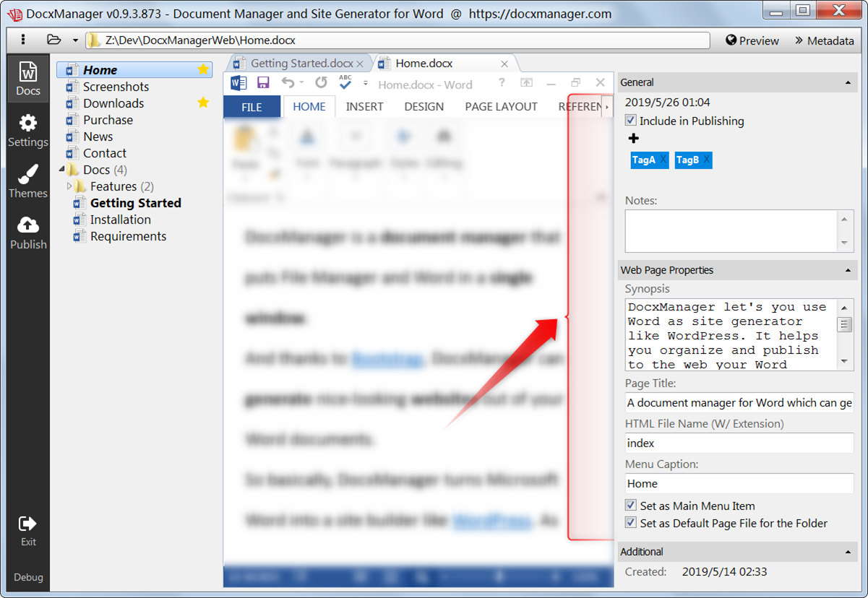Click the open folder icon in toolbar
The width and height of the screenshot is (868, 598).
point(53,40)
